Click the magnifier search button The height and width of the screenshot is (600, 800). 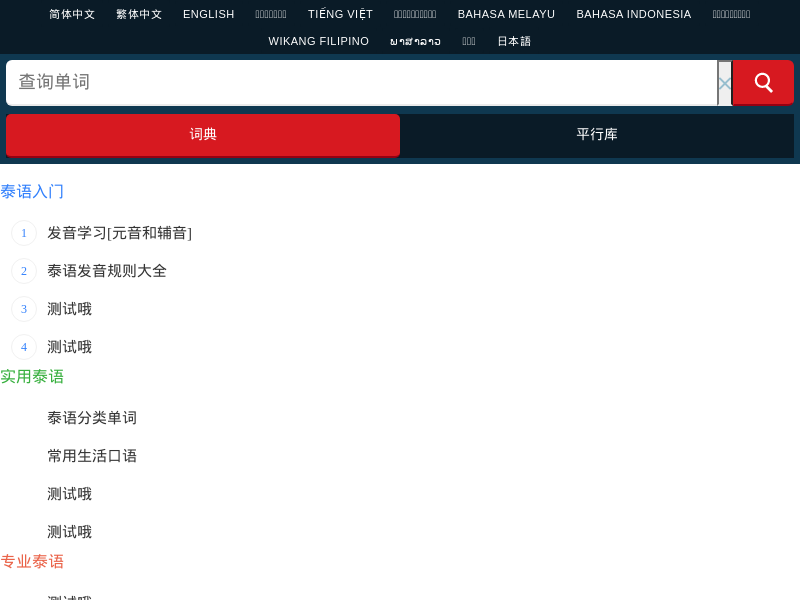tap(763, 83)
